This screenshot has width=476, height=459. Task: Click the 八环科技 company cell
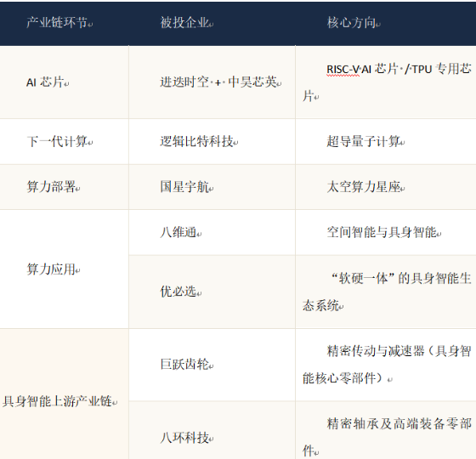pos(212,430)
